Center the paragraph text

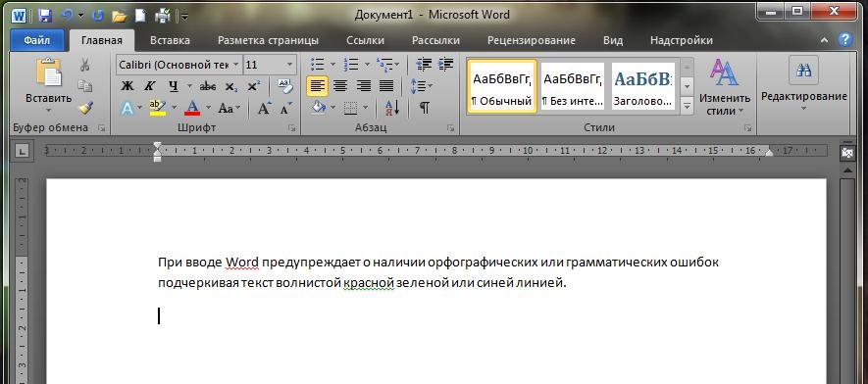(x=340, y=86)
